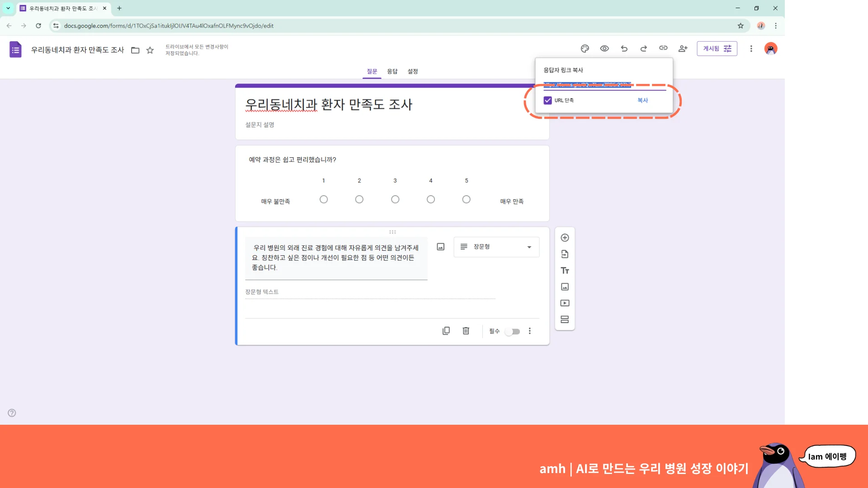The height and width of the screenshot is (488, 868).
Task: Open the question's three-dot options menu
Action: (x=529, y=331)
